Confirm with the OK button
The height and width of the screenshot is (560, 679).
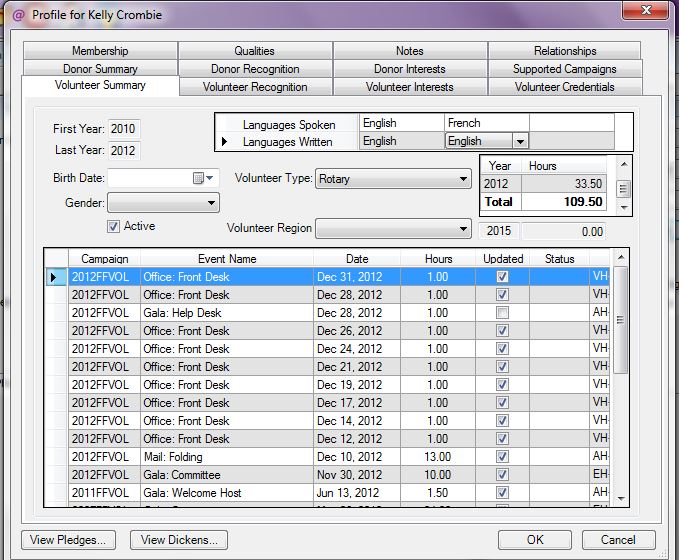coord(534,540)
